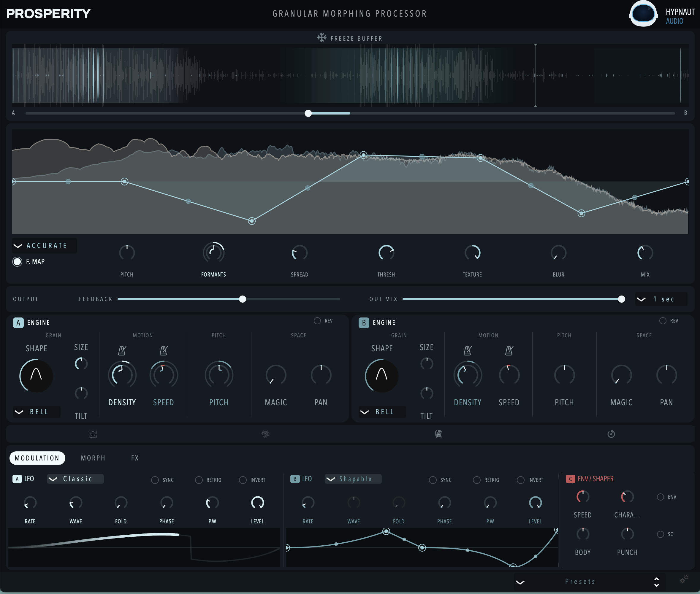Click the A badge beside Classic LFO
700x594 pixels.
click(17, 479)
